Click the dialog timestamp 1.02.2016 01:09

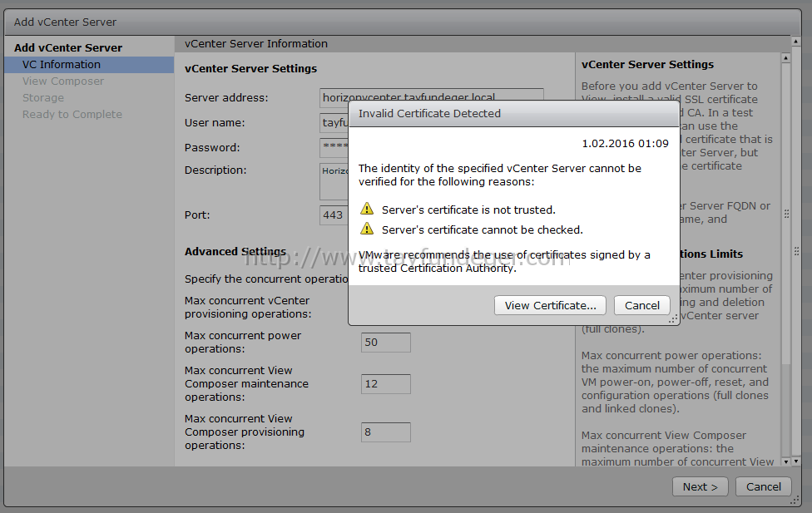click(x=625, y=143)
